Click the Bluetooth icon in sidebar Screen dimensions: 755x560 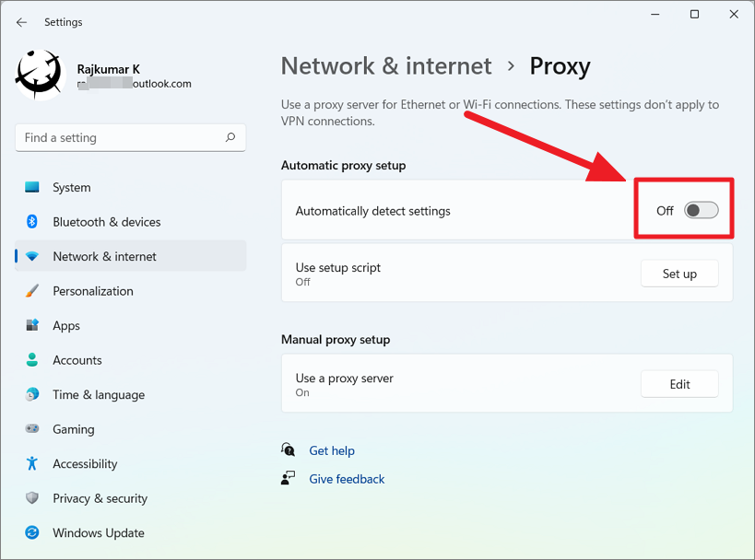click(31, 222)
